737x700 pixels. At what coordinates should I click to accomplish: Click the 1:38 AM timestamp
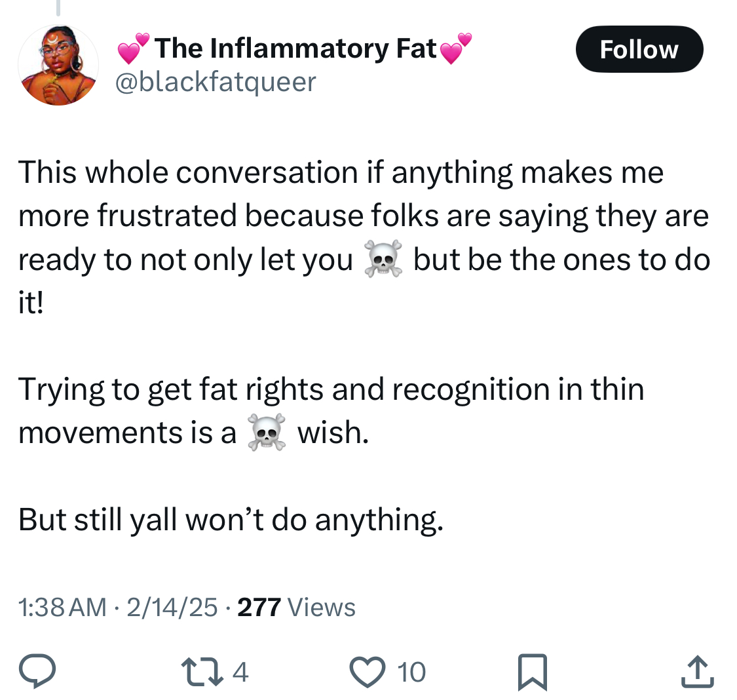tap(62, 608)
